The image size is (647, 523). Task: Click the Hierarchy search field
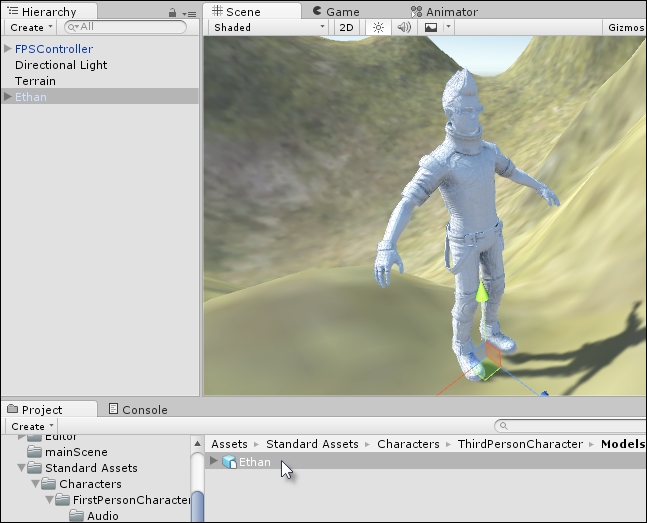(125, 27)
